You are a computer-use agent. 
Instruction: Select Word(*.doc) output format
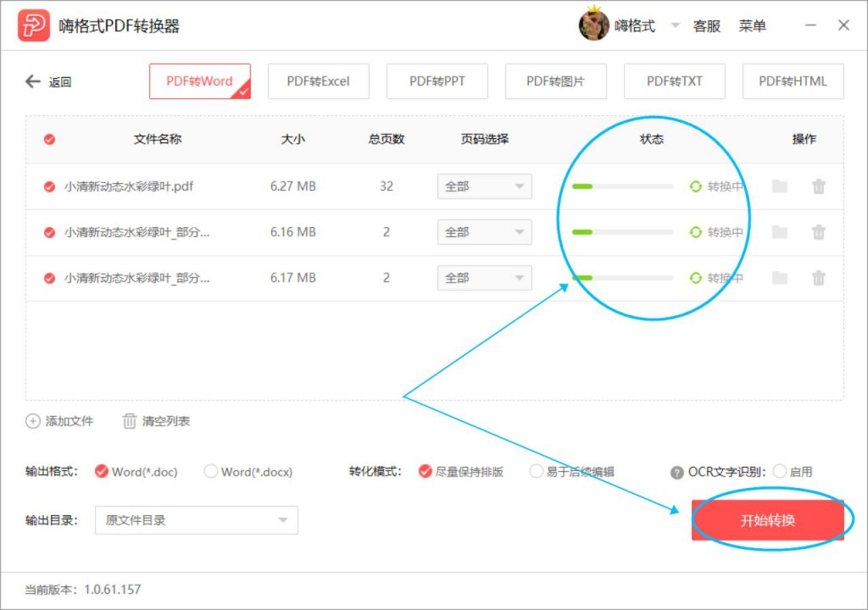(x=102, y=471)
